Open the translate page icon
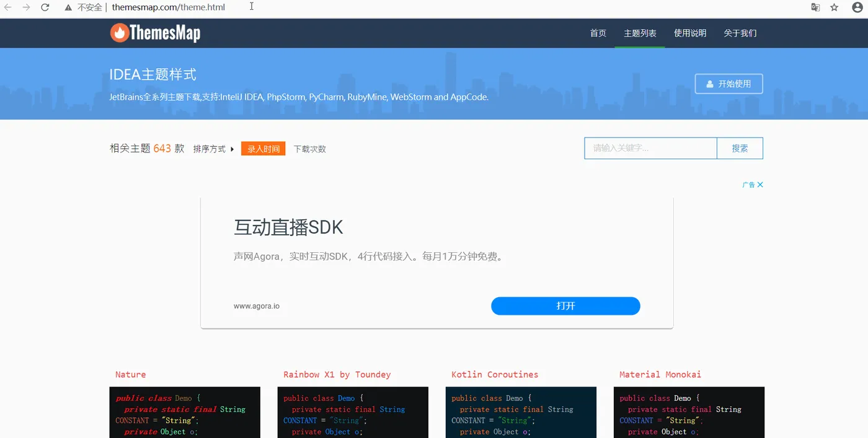Image resolution: width=868 pixels, height=438 pixels. 815,7
